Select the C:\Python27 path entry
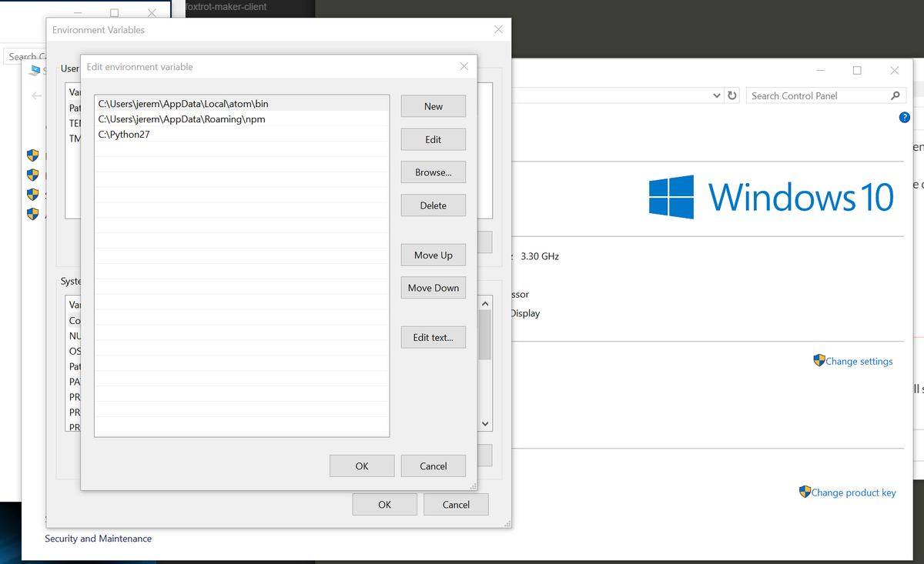This screenshot has width=924, height=564. coord(242,134)
